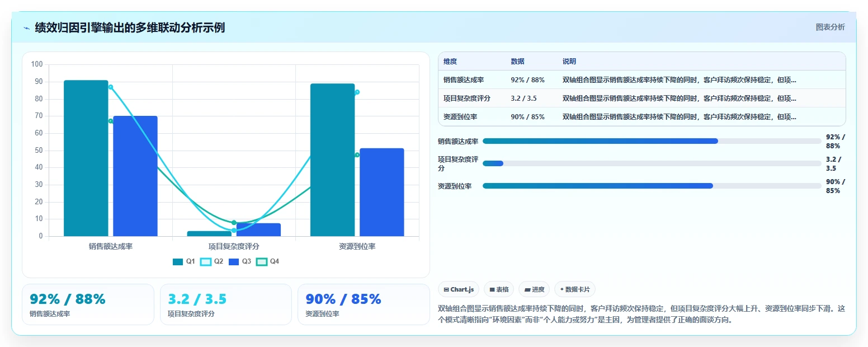Click 销售额达成率 x-axis label on chart
The width and height of the screenshot is (868, 347).
coord(111,246)
